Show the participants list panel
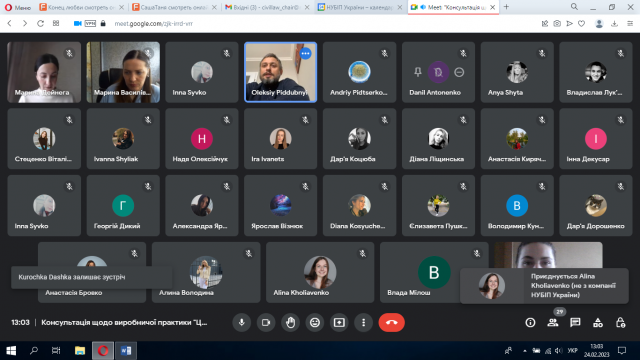Screen dimensions: 640x360 click(553, 323)
